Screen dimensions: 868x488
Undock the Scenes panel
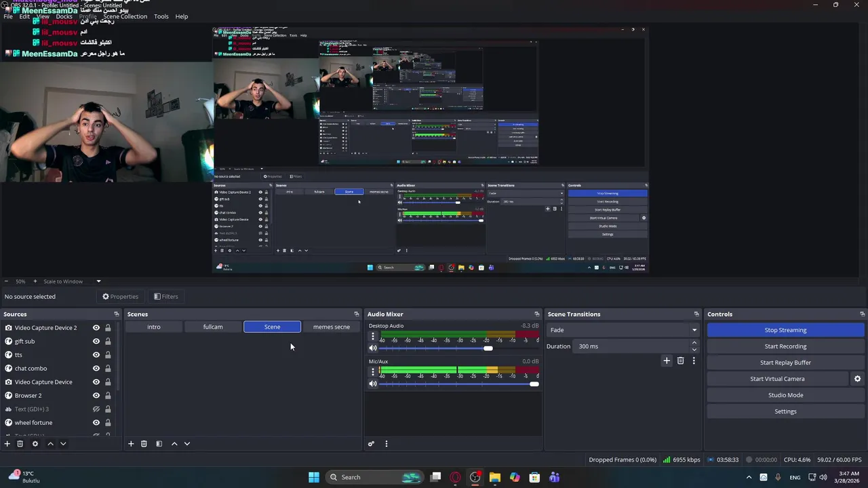pos(357,314)
